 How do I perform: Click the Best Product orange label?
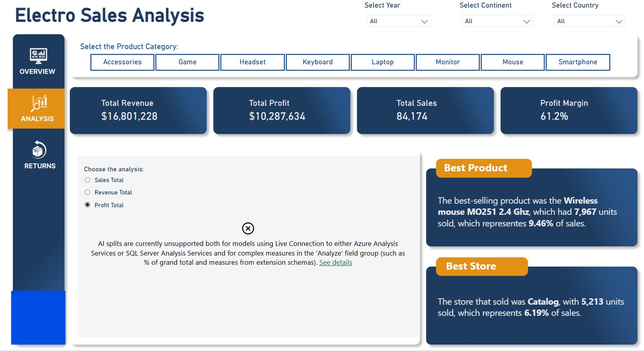483,168
